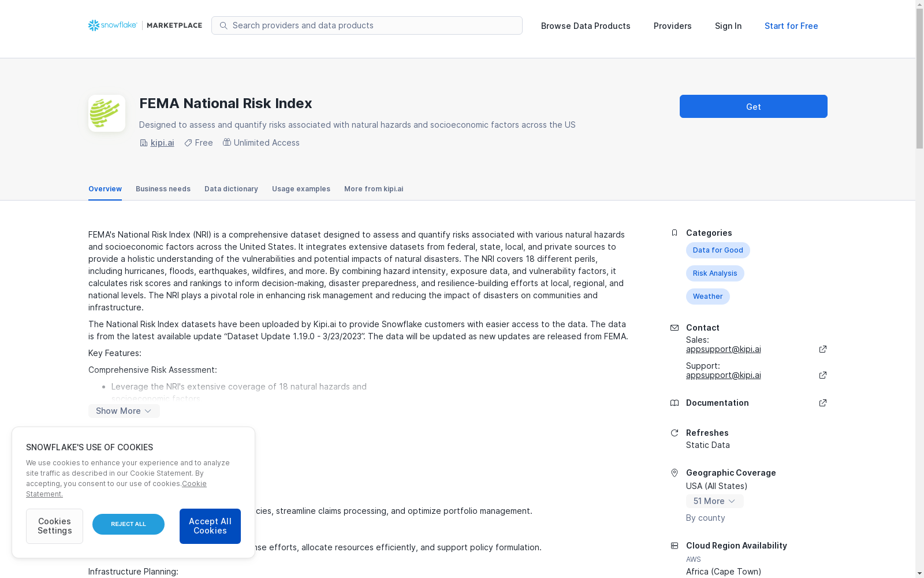Click the Snowflake Marketplace logo
The height and width of the screenshot is (578, 924).
click(145, 25)
